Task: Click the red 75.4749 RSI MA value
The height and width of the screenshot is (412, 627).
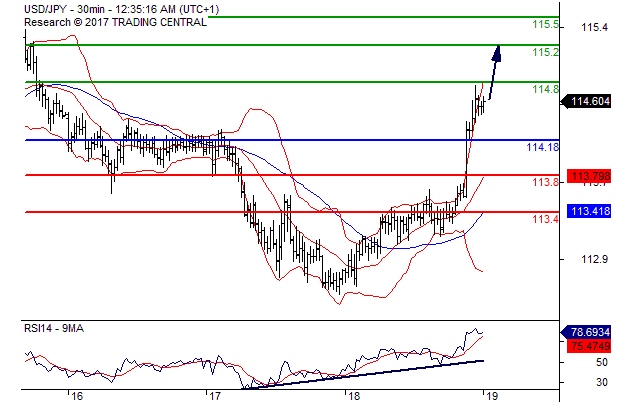Action: click(x=589, y=346)
